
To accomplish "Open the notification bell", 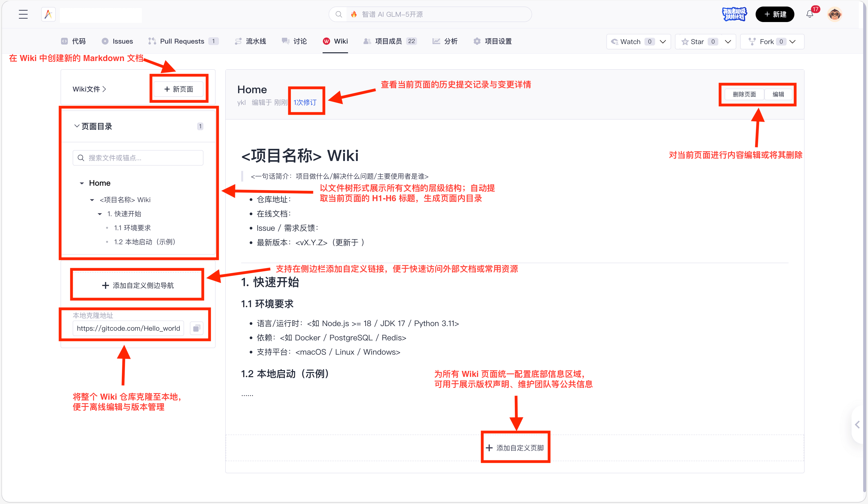I will point(809,14).
